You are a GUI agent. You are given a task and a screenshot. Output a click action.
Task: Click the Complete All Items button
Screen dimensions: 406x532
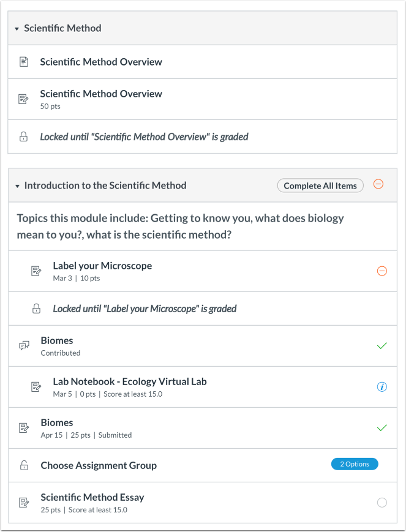(x=320, y=185)
